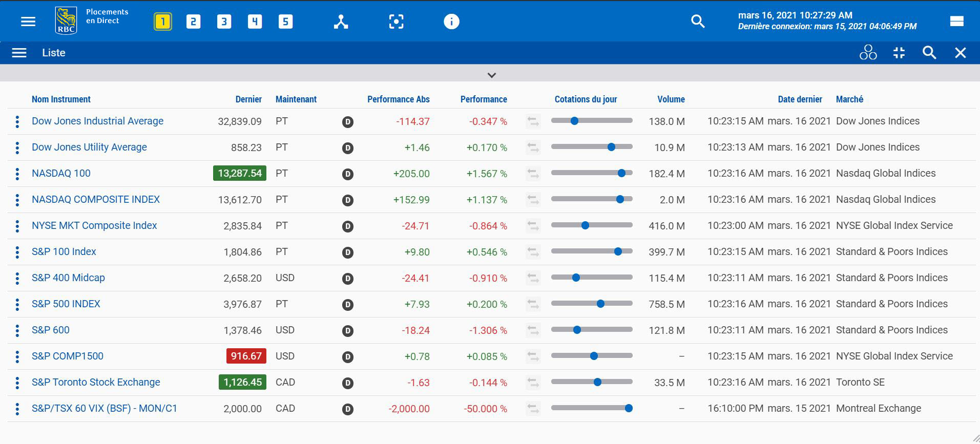Click the collapse panel arrows icon
Image resolution: width=980 pixels, height=444 pixels.
click(x=899, y=53)
